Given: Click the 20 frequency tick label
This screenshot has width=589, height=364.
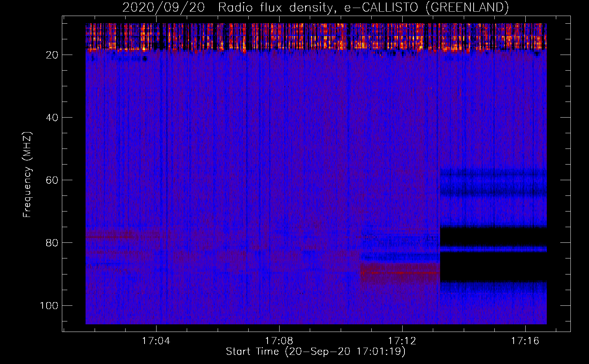Looking at the screenshot, I should coord(52,55).
